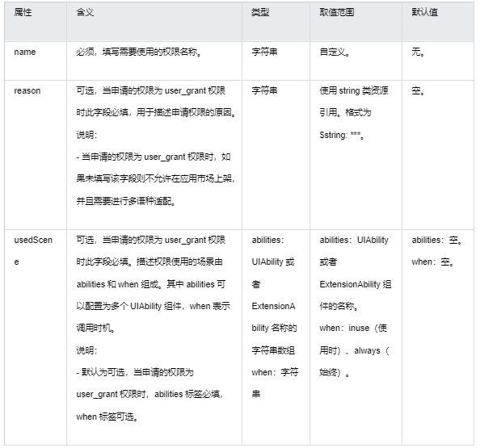Click 件的名称。 in value range

339,306
